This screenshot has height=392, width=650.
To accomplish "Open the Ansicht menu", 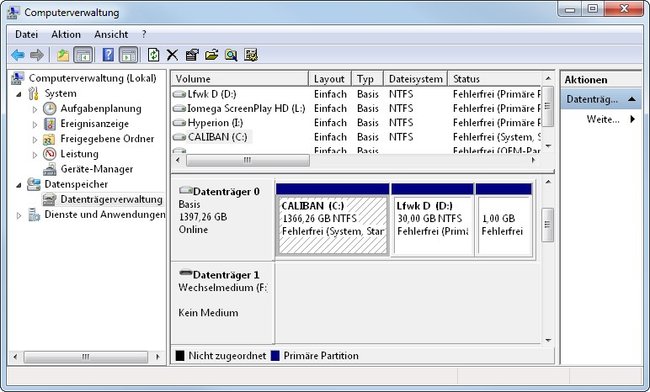I will pyautogui.click(x=111, y=34).
